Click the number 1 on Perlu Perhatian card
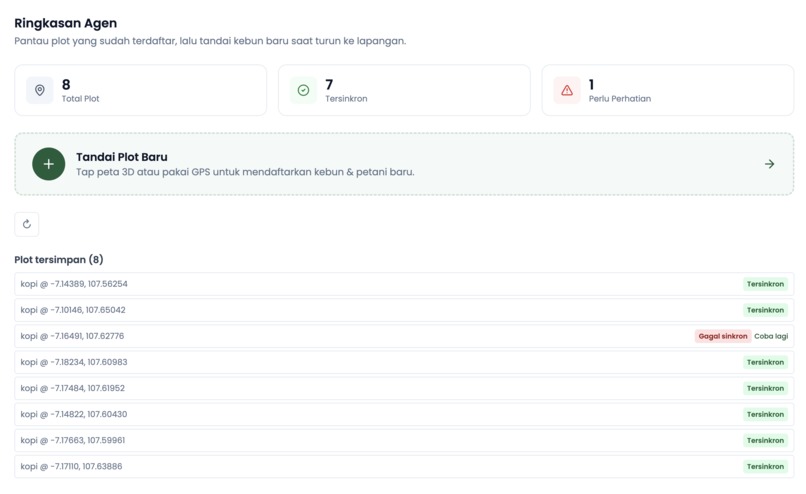This screenshot has height=494, width=806. point(591,84)
